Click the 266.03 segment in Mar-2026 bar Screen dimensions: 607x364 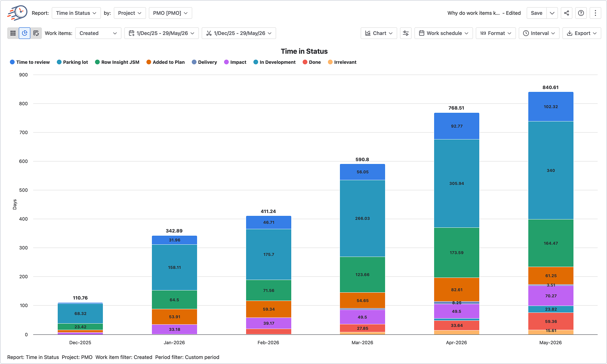coord(362,218)
